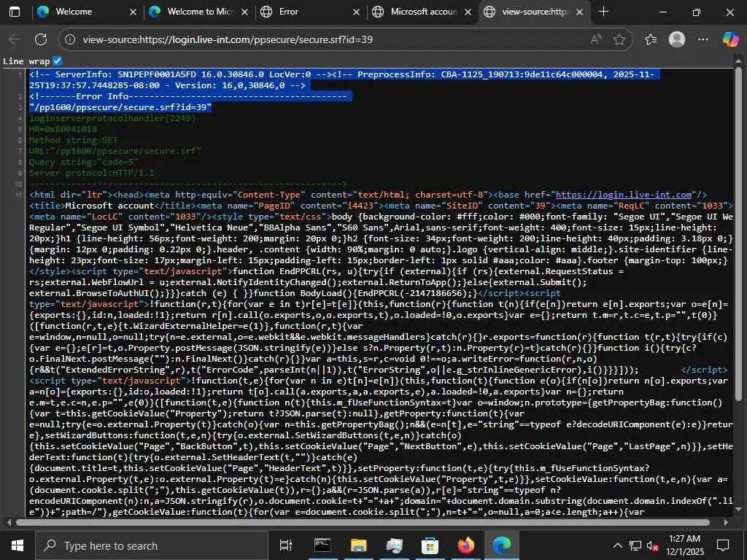Click the 'HR=0x80041018' source line
This screenshot has height=560, width=747.
63,129
